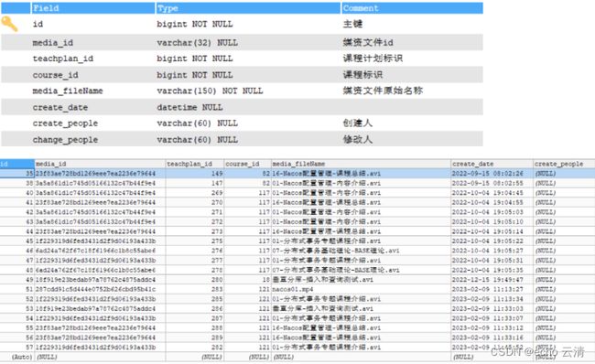Select the id cell with value 56
595x364 pixels.
pyautogui.click(x=17, y=337)
